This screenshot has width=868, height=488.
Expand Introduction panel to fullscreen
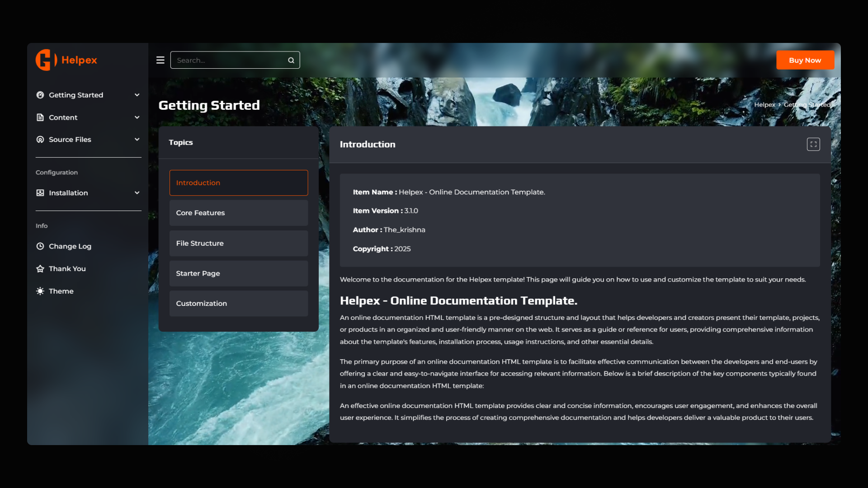813,144
